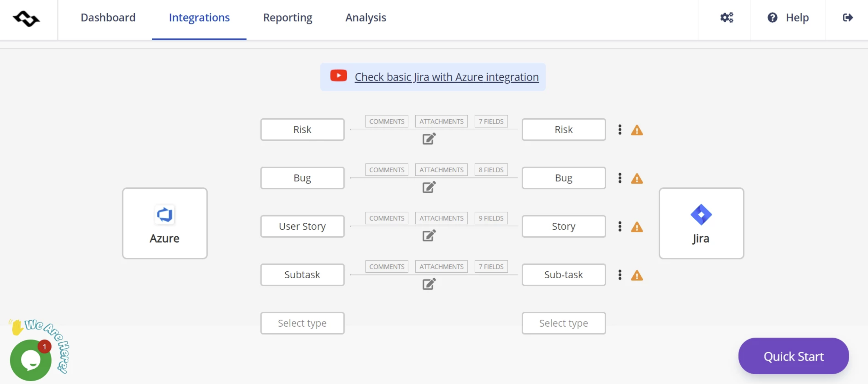Edit the Risk mapping pencil icon
Screen dimensions: 868x384
429,139
